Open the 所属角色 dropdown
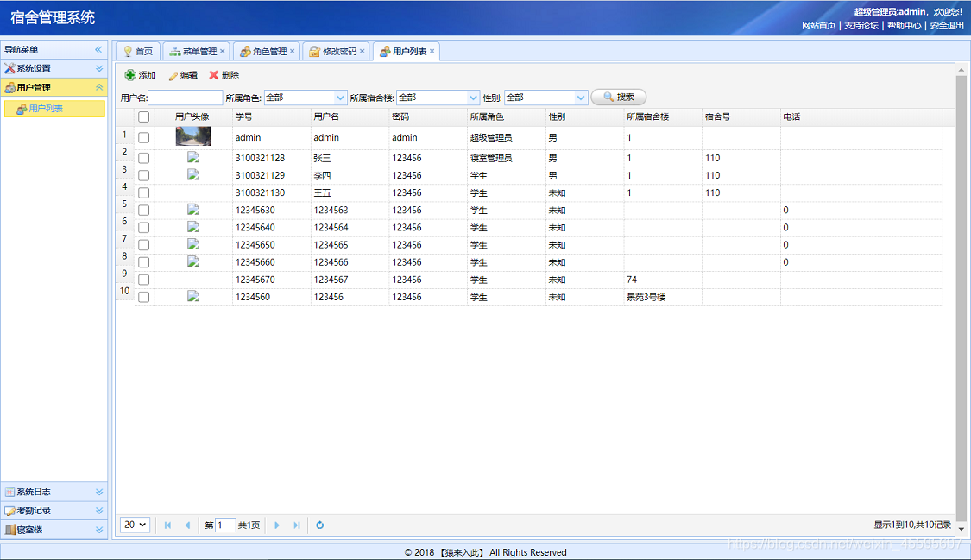Screen dimensions: 971x560 point(340,98)
